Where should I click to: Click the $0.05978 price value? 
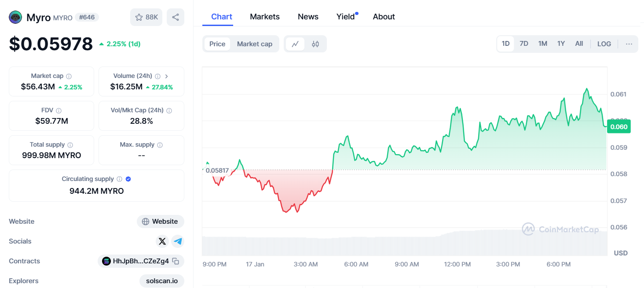pos(51,44)
